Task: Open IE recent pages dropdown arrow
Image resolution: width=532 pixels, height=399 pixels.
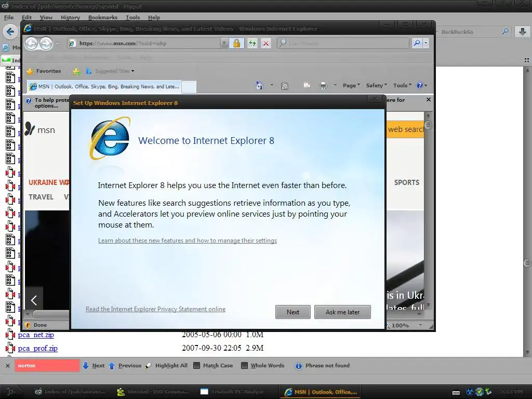Action: [57, 44]
